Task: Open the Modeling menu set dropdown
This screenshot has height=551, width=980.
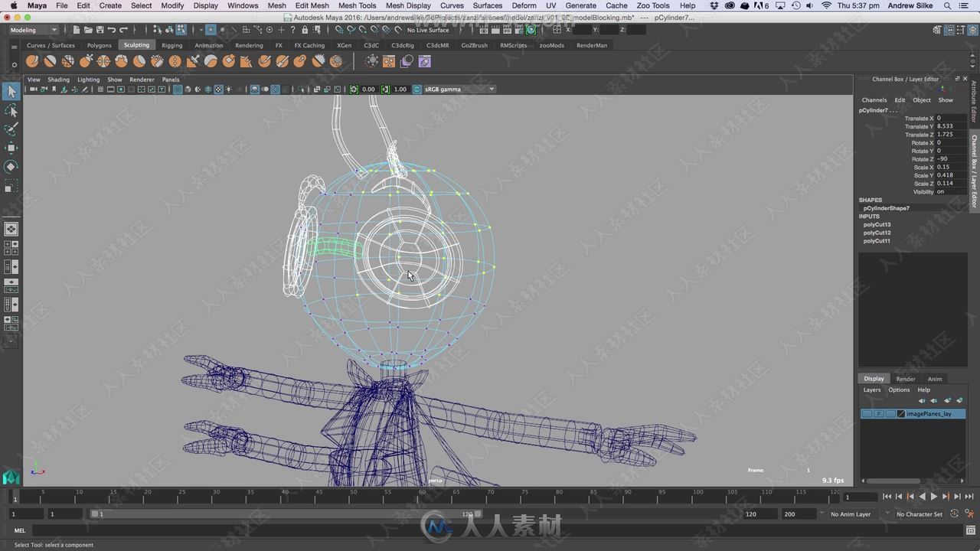Action: click(33, 30)
